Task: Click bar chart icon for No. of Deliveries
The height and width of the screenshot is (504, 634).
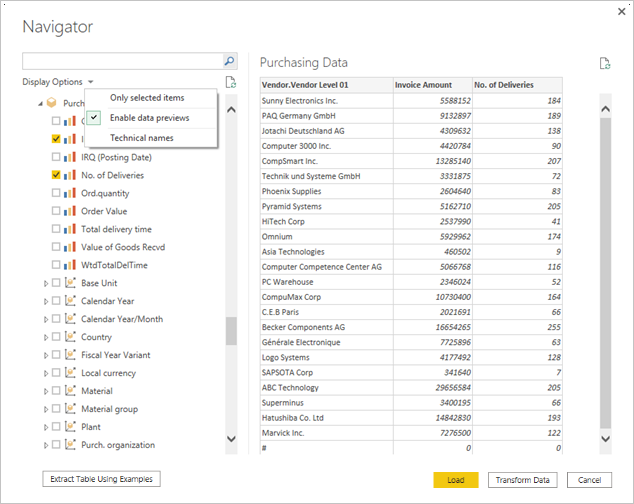Action: coord(70,175)
